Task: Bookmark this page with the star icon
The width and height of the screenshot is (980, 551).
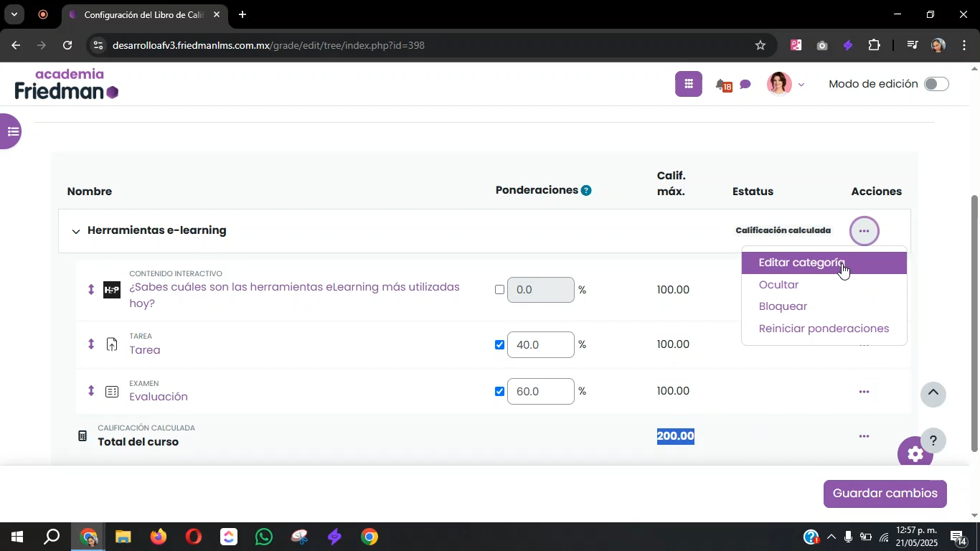Action: pyautogui.click(x=760, y=45)
